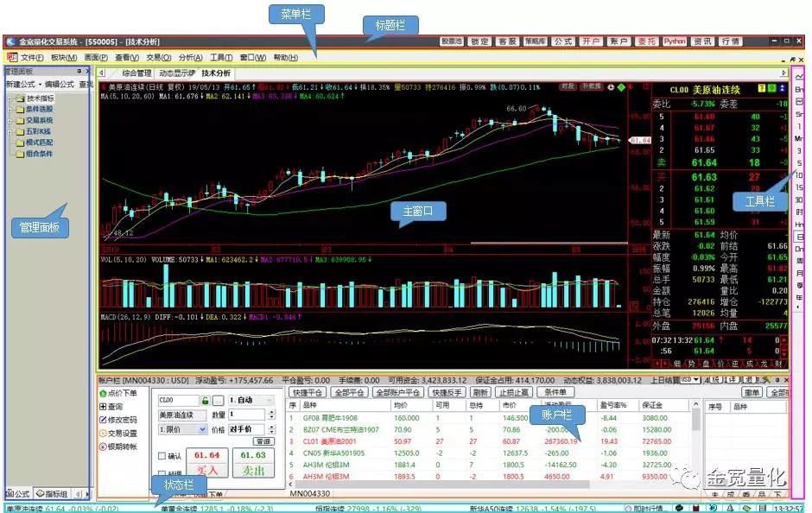The image size is (812, 513).
Task: Click the 全部账户平仓 button
Action: click(x=397, y=392)
